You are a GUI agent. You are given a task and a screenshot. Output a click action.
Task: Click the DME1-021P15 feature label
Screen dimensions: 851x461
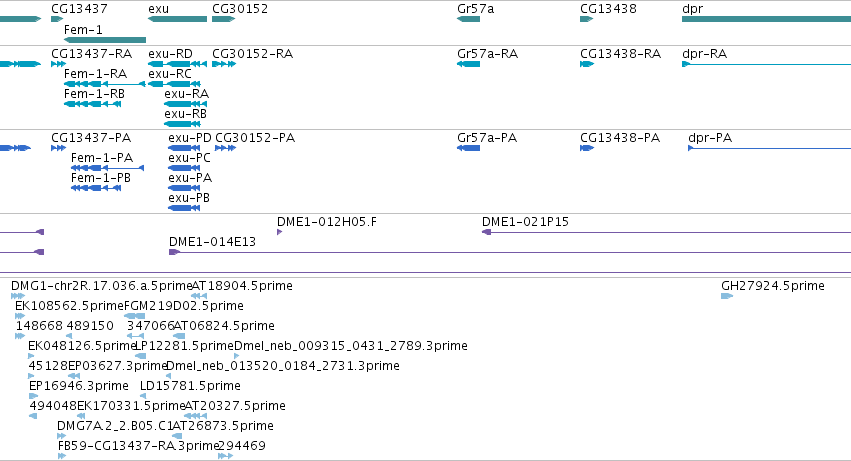[x=525, y=222]
